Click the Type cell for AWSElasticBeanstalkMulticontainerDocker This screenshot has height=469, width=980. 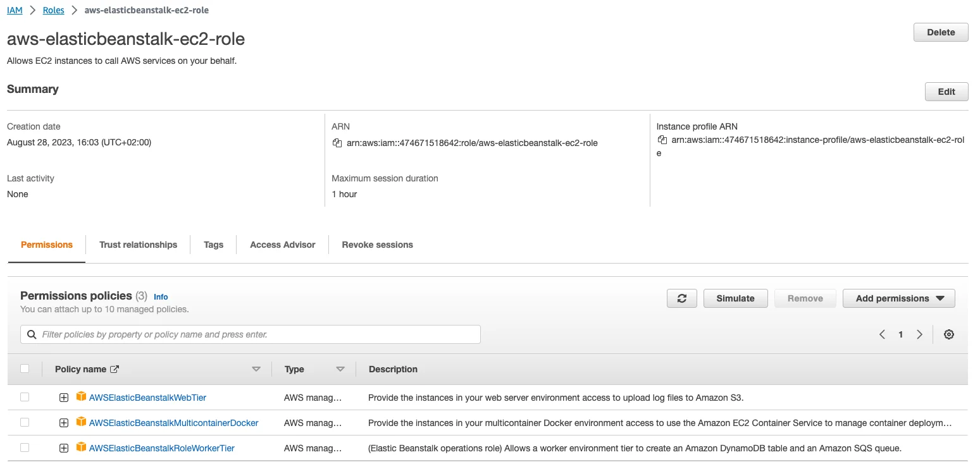pos(313,423)
